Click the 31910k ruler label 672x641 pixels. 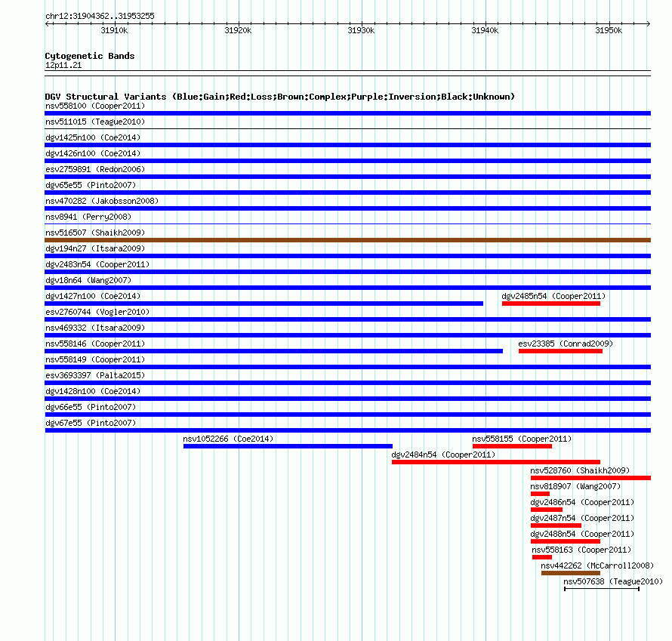[114, 30]
